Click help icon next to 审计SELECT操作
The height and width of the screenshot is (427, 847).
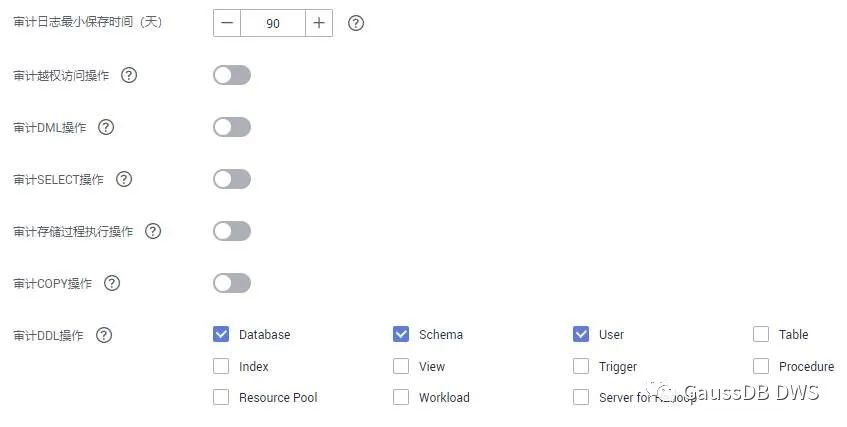tap(124, 179)
